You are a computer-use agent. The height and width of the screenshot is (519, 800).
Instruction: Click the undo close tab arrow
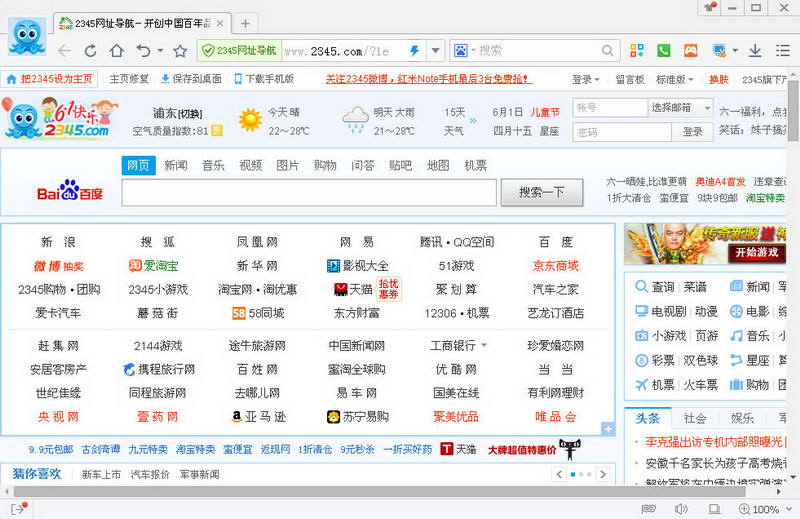coord(144,51)
